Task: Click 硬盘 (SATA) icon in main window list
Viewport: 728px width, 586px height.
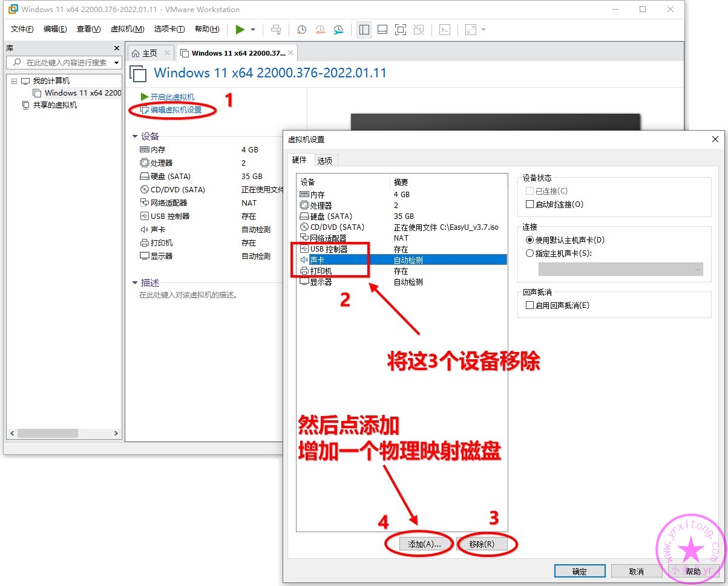Action: click(x=145, y=176)
